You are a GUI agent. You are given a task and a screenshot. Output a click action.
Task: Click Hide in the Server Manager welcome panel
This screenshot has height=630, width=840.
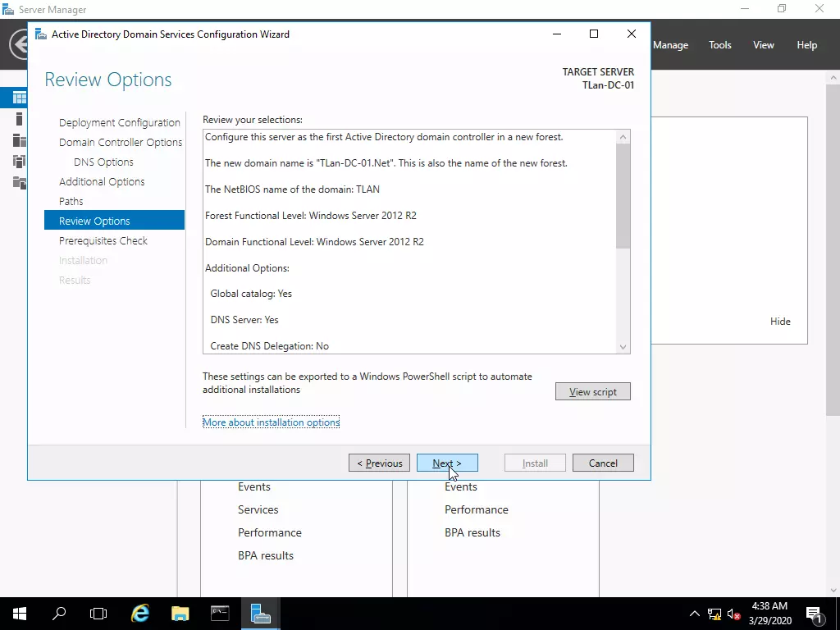point(780,322)
